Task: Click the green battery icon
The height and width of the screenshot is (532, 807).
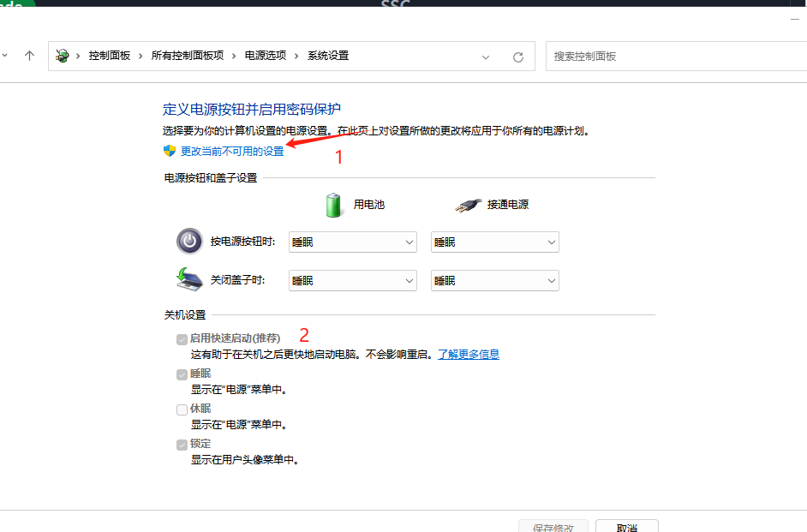Action: tap(333, 205)
